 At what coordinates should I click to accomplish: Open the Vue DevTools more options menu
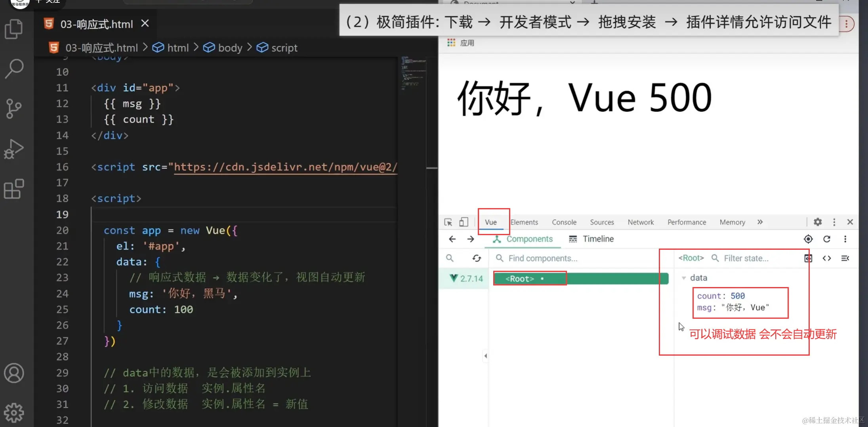click(x=845, y=239)
